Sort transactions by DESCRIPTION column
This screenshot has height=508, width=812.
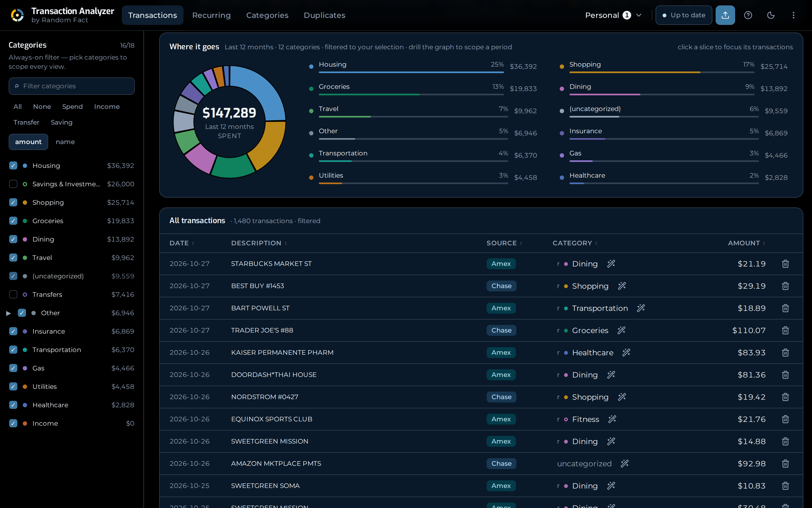[259, 243]
